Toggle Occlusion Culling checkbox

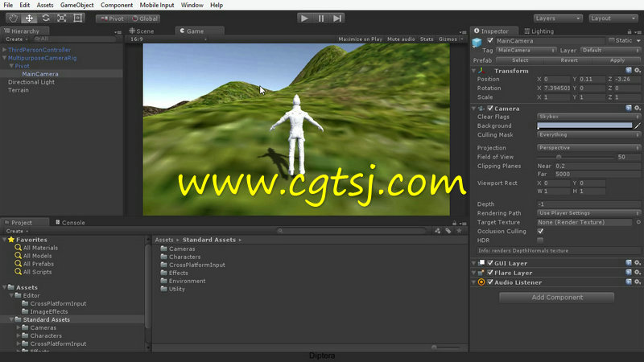(540, 231)
